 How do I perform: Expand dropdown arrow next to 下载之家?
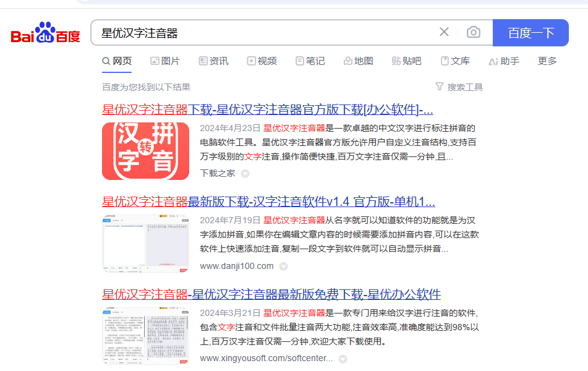pos(245,174)
